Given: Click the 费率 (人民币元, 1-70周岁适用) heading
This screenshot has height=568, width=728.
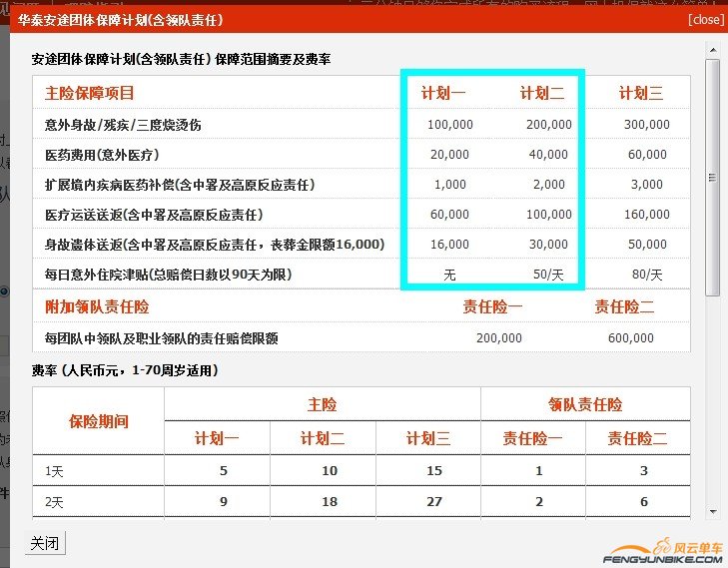Looking at the screenshot, I should (x=125, y=370).
